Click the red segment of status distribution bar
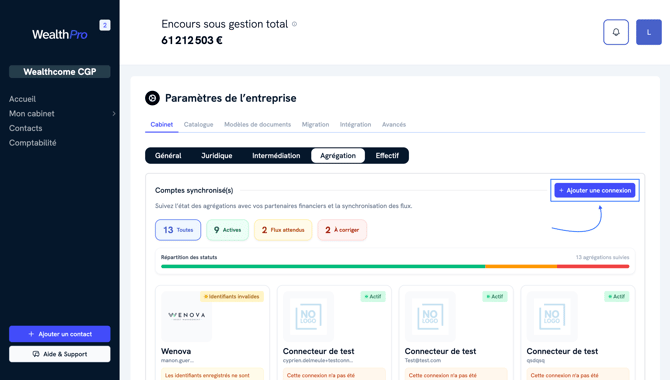The width and height of the screenshot is (670, 380). click(593, 266)
